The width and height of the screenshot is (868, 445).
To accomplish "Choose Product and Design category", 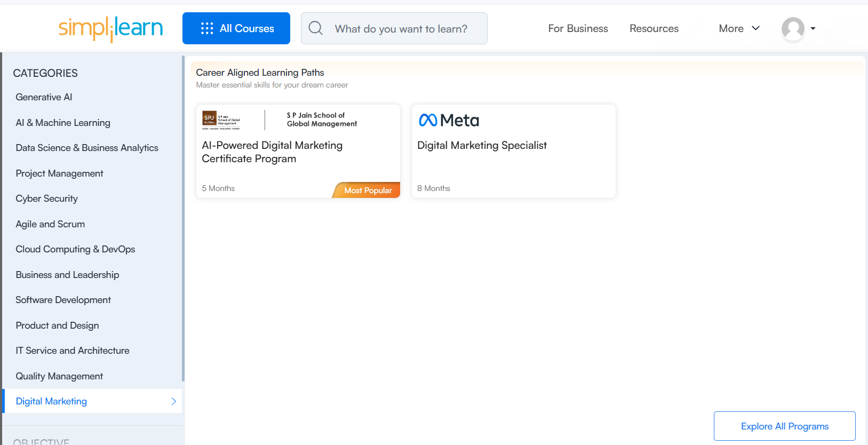I will pyautogui.click(x=57, y=325).
